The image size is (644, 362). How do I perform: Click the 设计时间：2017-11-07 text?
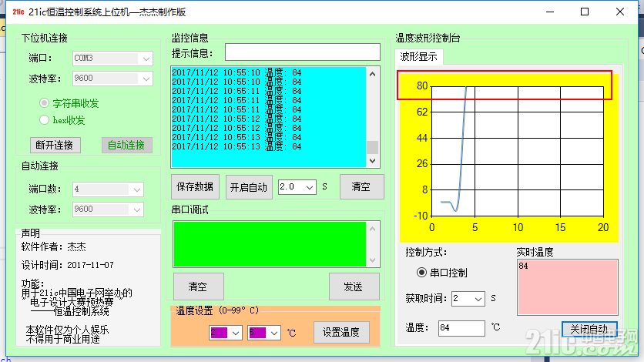pos(67,265)
